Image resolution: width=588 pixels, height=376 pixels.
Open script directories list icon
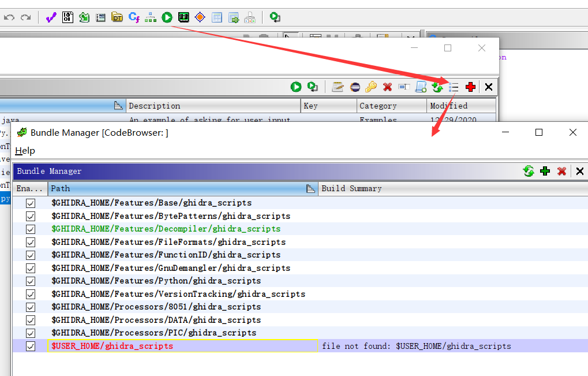point(454,87)
